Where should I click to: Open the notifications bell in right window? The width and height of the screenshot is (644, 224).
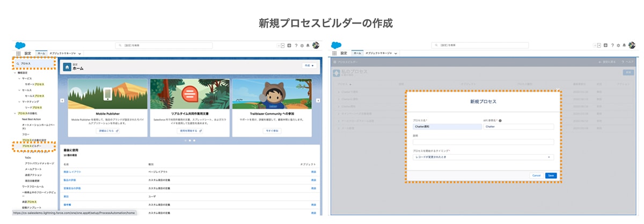click(x=624, y=46)
